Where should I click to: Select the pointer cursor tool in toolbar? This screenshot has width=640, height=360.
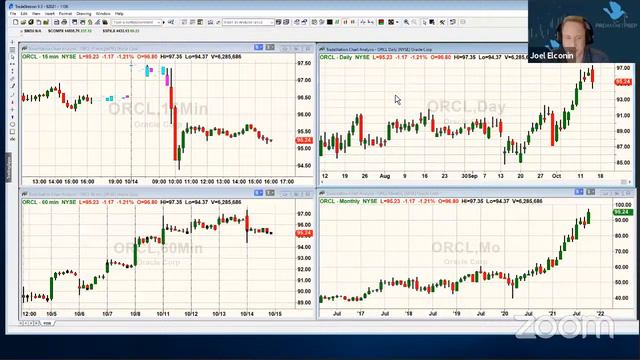tap(424, 22)
